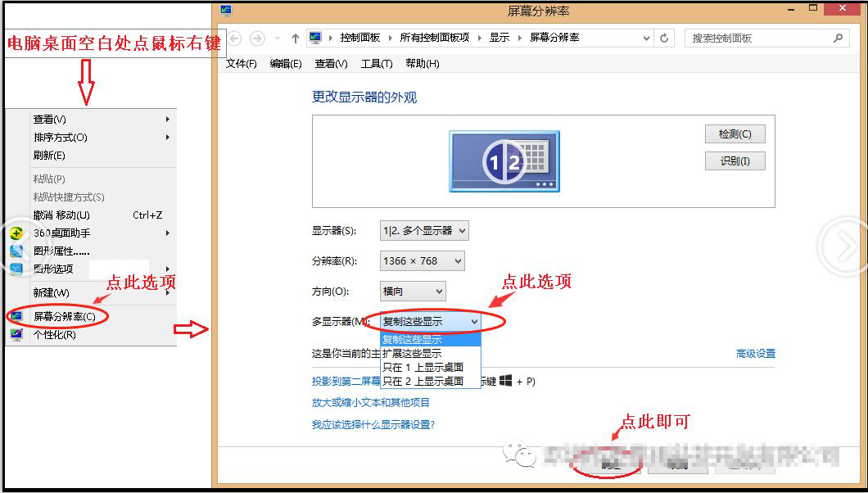Click the 控制面板 breadcrumb

pos(359,38)
